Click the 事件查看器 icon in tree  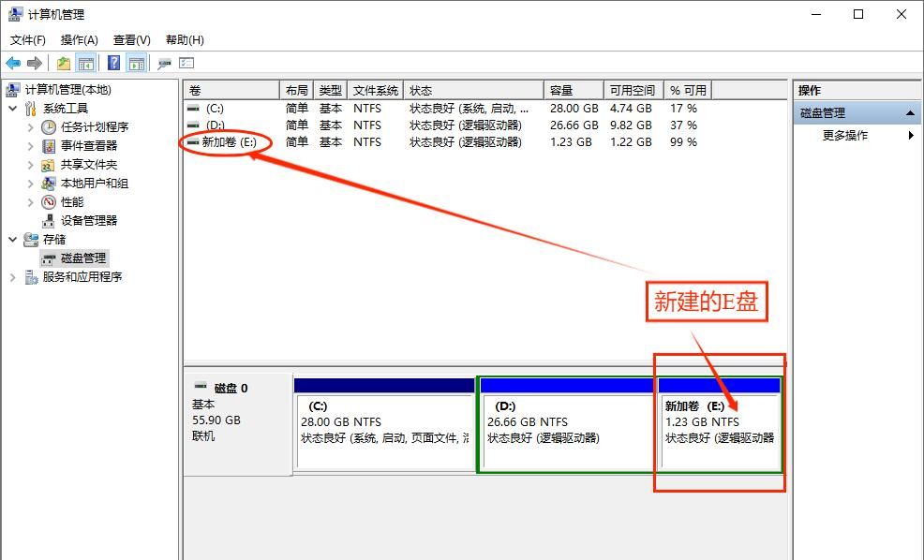pyautogui.click(x=49, y=146)
